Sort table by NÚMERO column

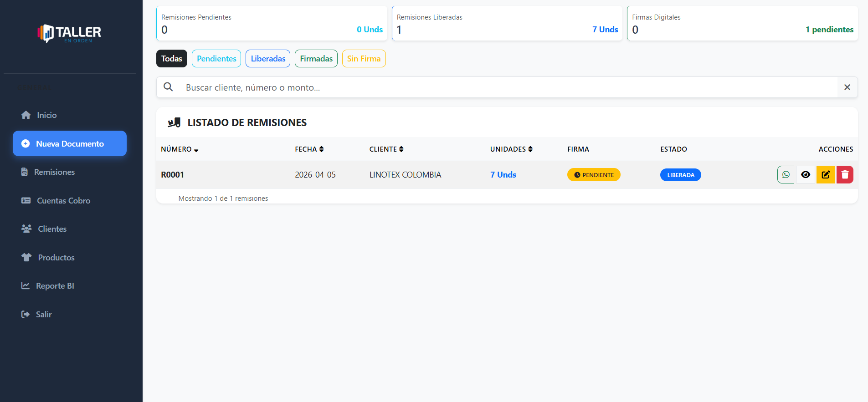point(180,149)
